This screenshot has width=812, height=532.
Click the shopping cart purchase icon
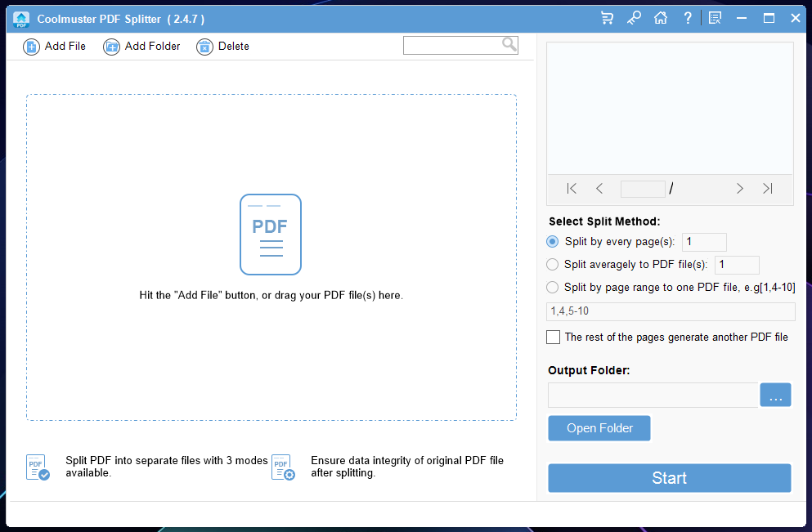(607, 18)
